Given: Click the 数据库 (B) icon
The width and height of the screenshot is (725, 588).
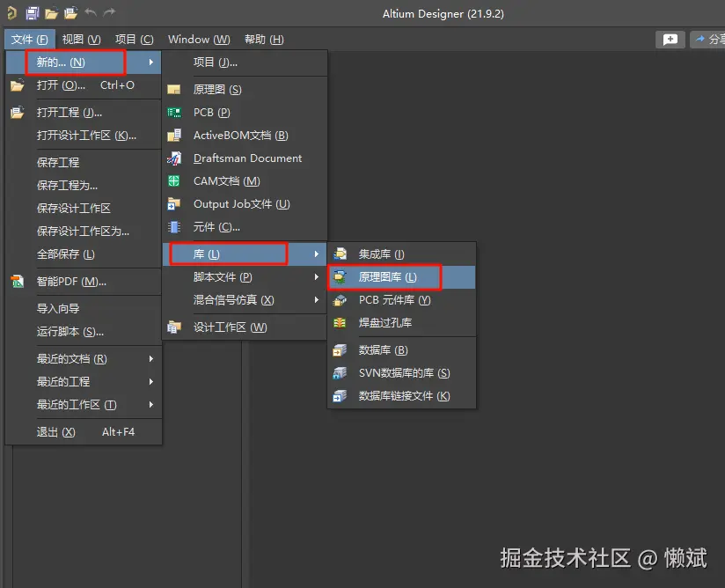Looking at the screenshot, I should [x=340, y=350].
